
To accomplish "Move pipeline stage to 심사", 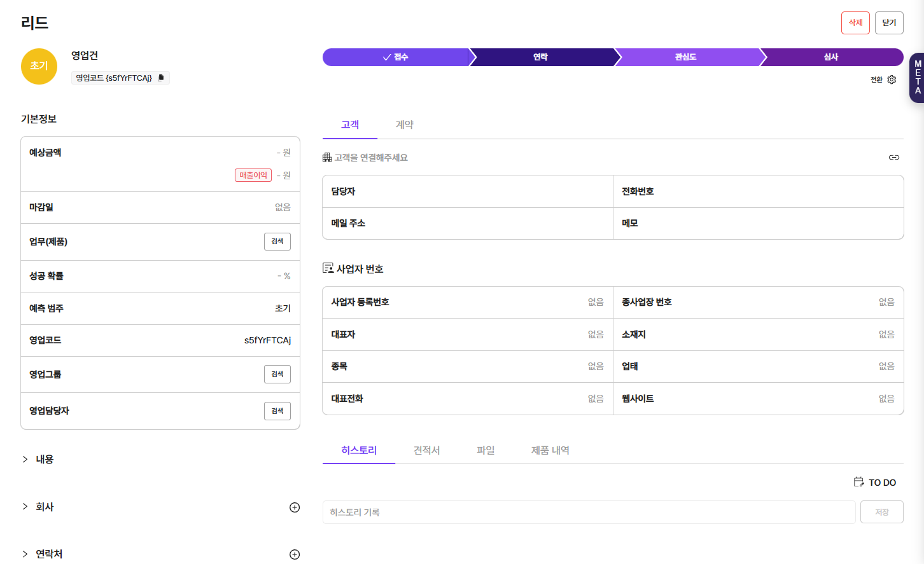I will pos(830,57).
